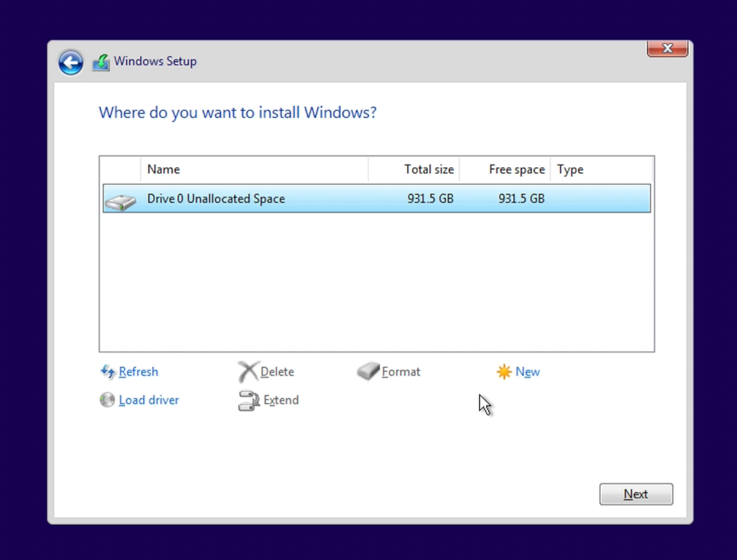The width and height of the screenshot is (737, 560).
Task: Open the Load driver link
Action: (x=149, y=400)
